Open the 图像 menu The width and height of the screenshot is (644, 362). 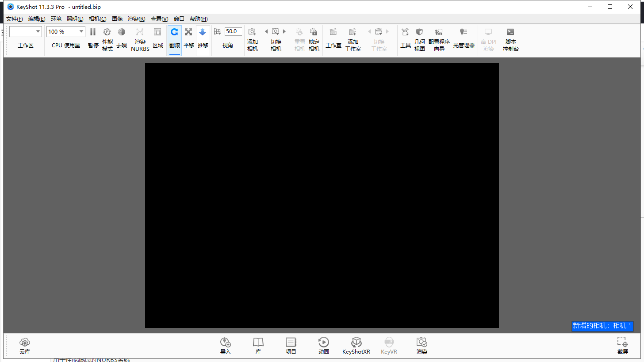coord(117,19)
